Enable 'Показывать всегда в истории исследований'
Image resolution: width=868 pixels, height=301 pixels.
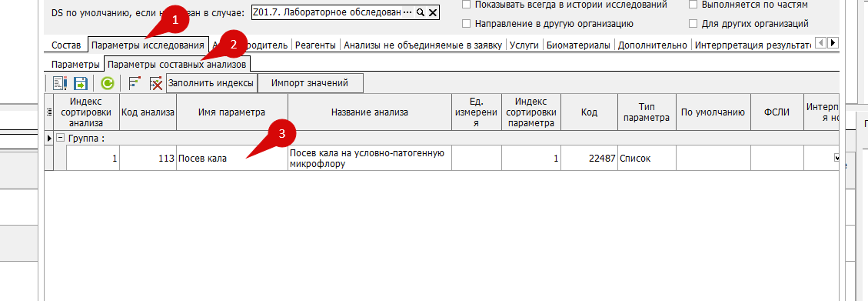466,5
